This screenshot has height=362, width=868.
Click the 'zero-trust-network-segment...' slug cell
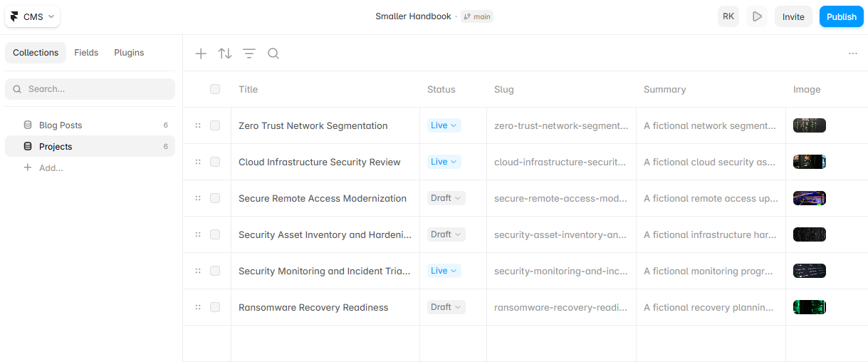[x=561, y=125]
